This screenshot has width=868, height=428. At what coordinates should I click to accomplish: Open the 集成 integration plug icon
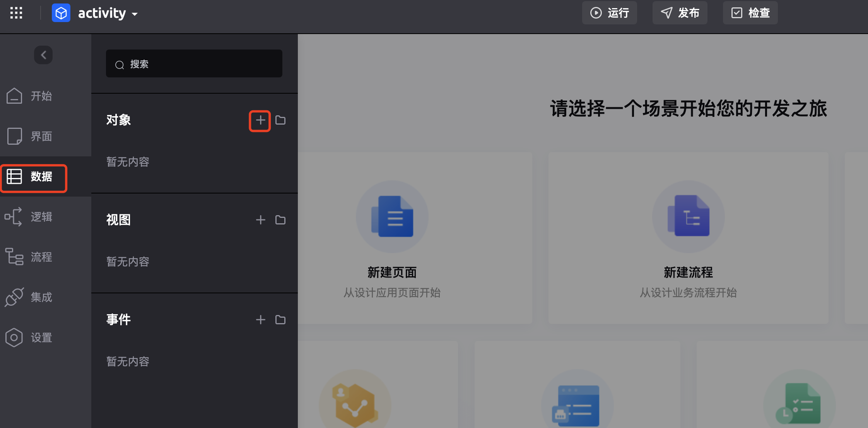click(14, 297)
